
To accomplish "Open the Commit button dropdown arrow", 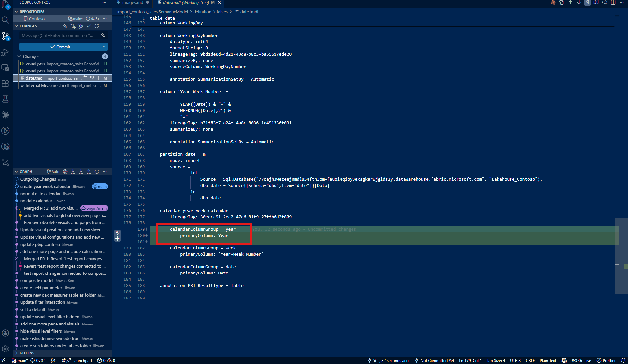I will pos(104,47).
